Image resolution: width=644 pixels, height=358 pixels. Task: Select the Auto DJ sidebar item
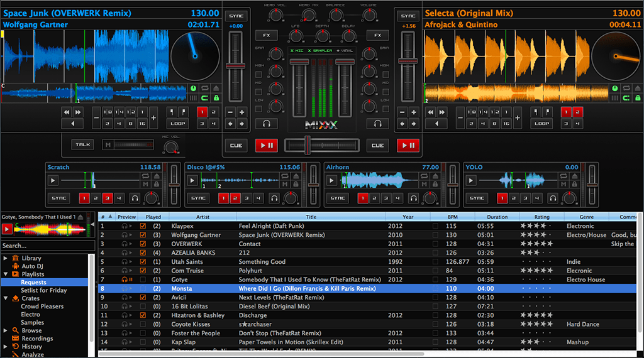click(x=32, y=266)
